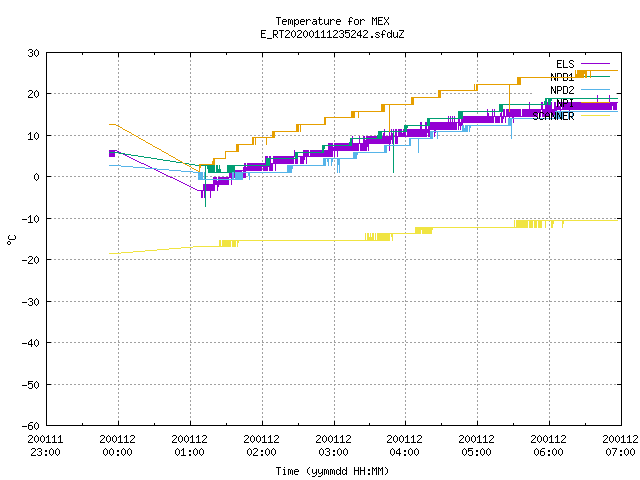Click the y-axis value 0
This screenshot has height=480, width=640.
pyautogui.click(x=37, y=177)
